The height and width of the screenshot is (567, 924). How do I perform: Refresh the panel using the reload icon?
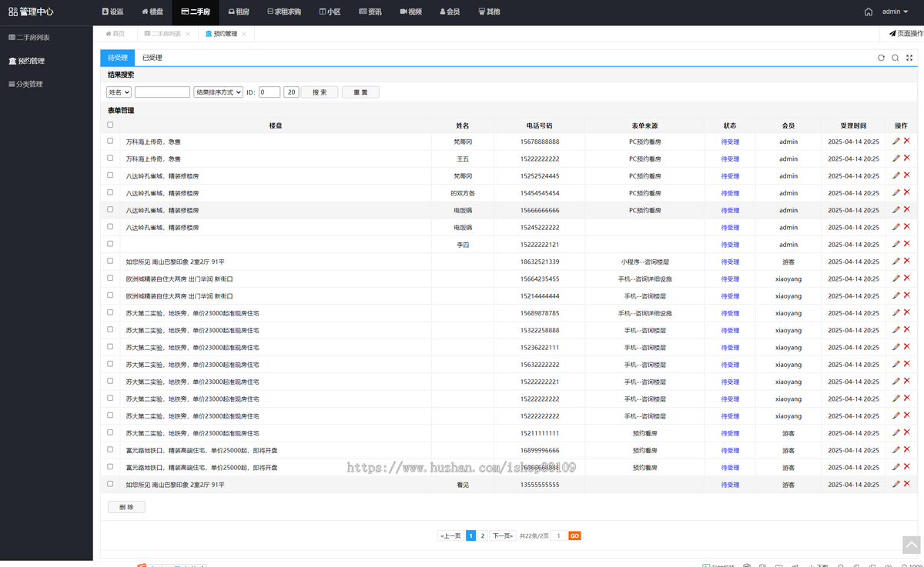(x=882, y=58)
